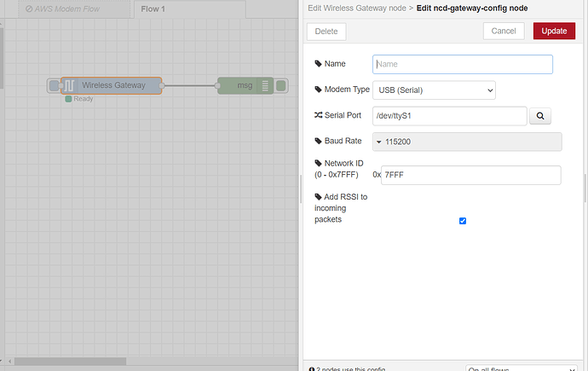Click the msg node input port
The width and height of the screenshot is (588, 371).
(217, 86)
